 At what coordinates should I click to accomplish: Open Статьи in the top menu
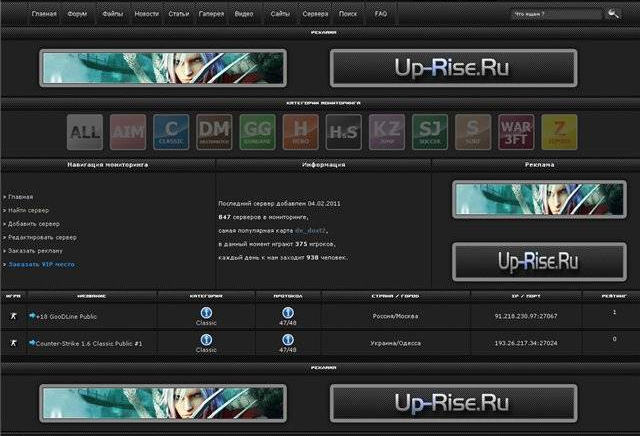click(x=179, y=13)
